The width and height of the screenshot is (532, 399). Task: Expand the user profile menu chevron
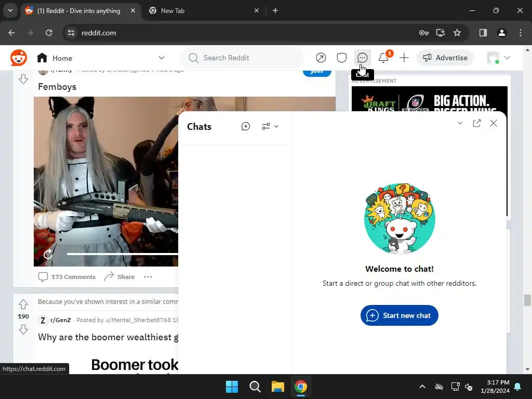click(x=507, y=58)
